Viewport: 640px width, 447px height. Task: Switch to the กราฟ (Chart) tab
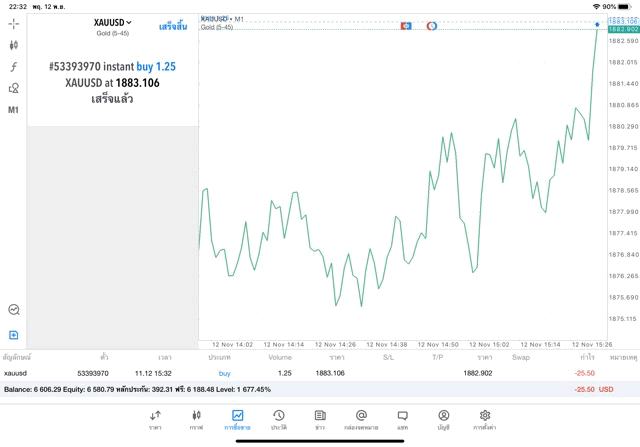(x=196, y=420)
